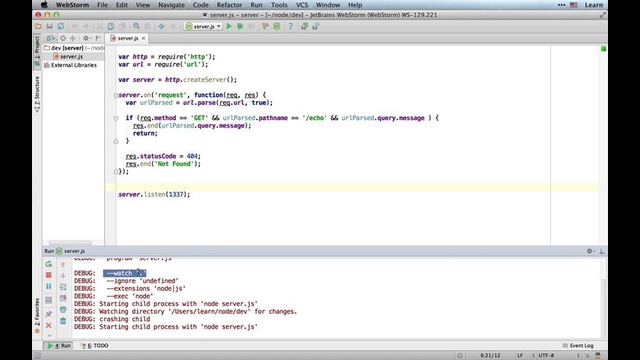Hide the Run panel with hide icon

tap(602, 251)
